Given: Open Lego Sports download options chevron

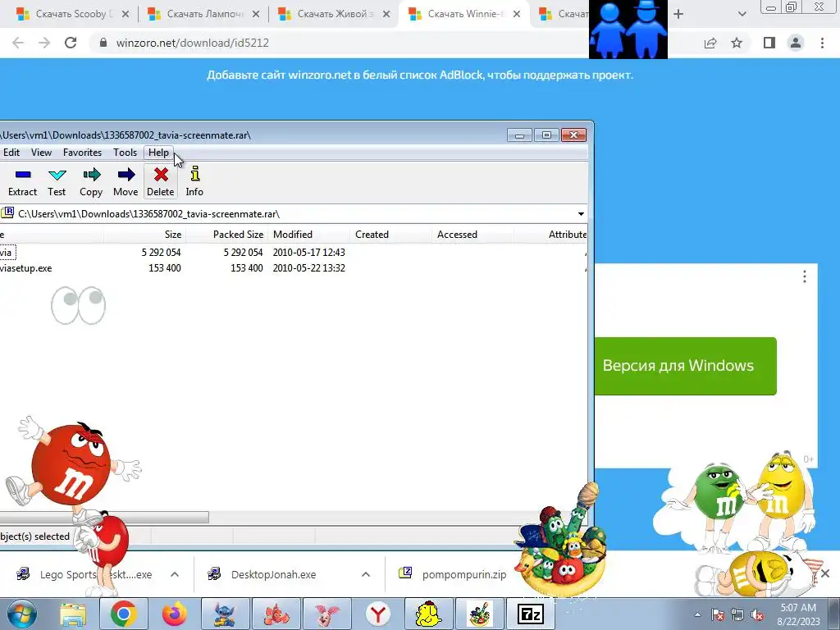Looking at the screenshot, I should pos(175,574).
